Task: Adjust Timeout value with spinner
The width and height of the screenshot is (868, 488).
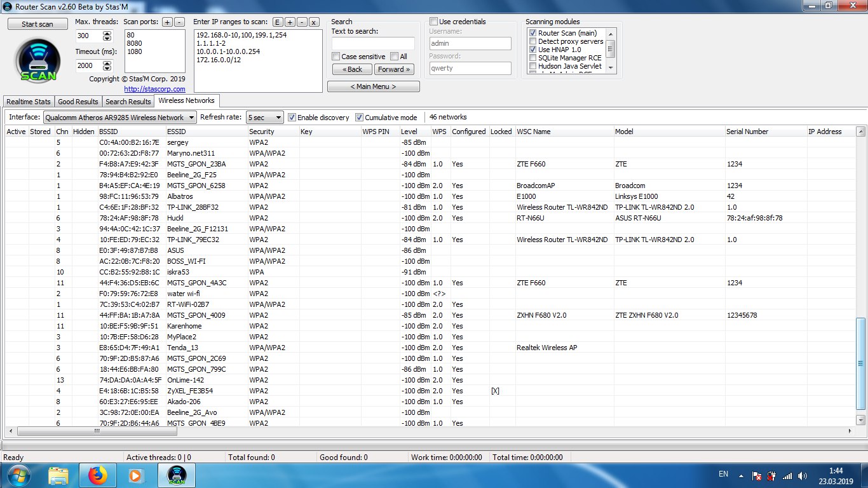Action: coord(107,65)
